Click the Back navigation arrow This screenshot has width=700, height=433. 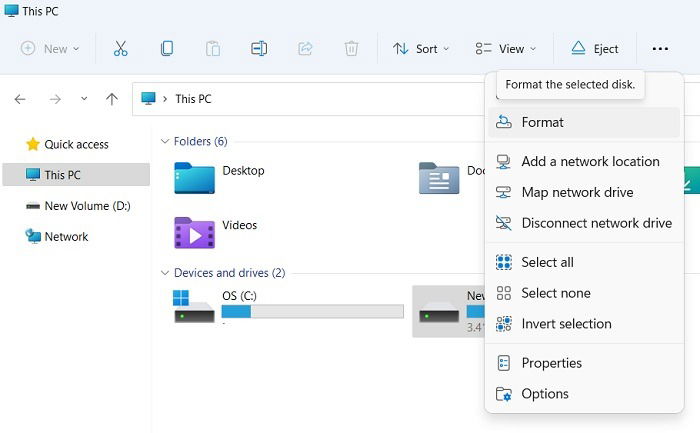tap(20, 99)
